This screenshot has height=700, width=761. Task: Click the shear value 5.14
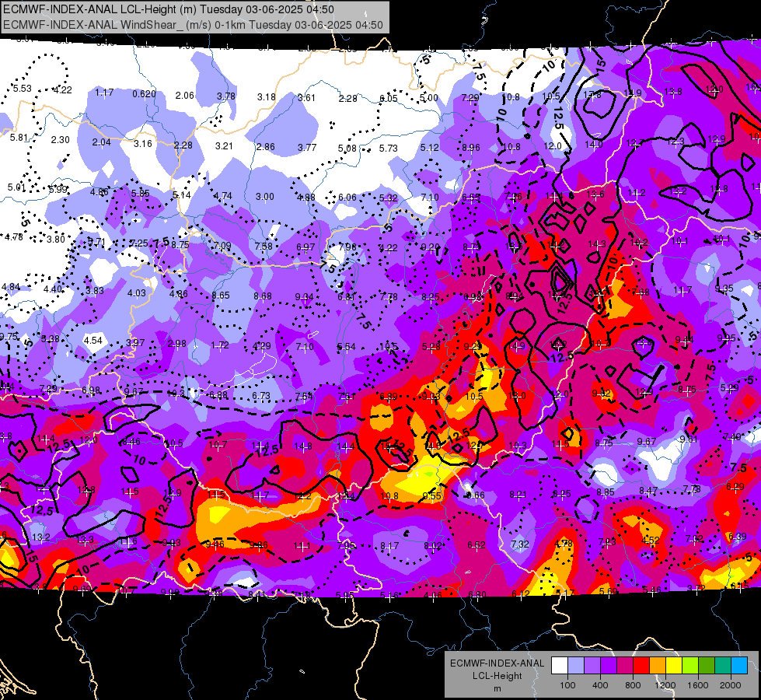click(182, 195)
